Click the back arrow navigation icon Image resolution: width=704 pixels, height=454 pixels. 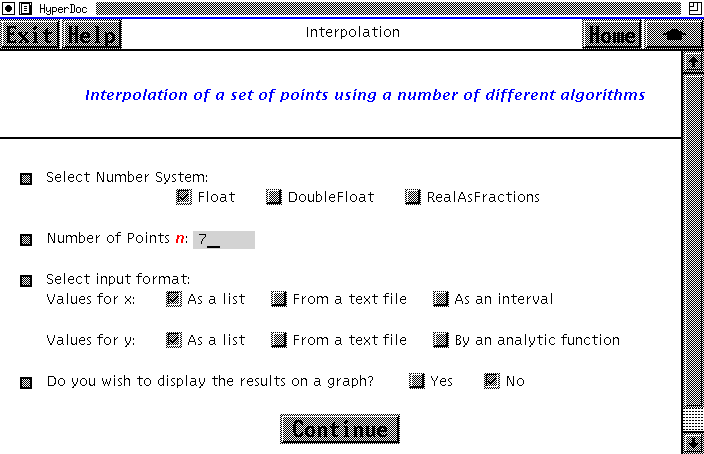pos(673,35)
